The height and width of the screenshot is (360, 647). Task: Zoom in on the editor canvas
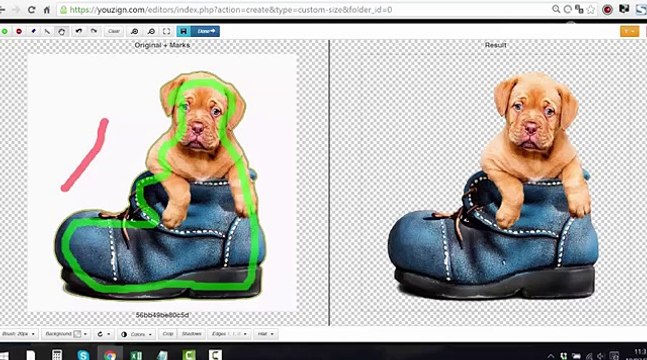point(135,31)
